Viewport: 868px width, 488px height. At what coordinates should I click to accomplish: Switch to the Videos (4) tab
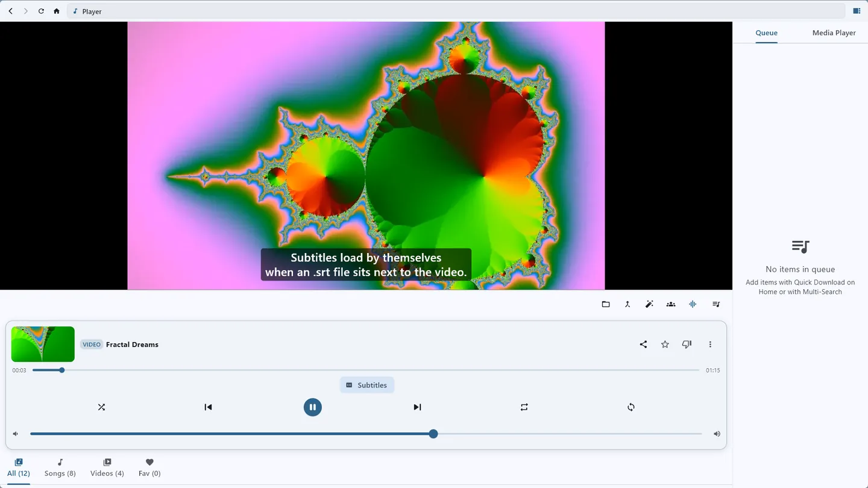point(107,468)
